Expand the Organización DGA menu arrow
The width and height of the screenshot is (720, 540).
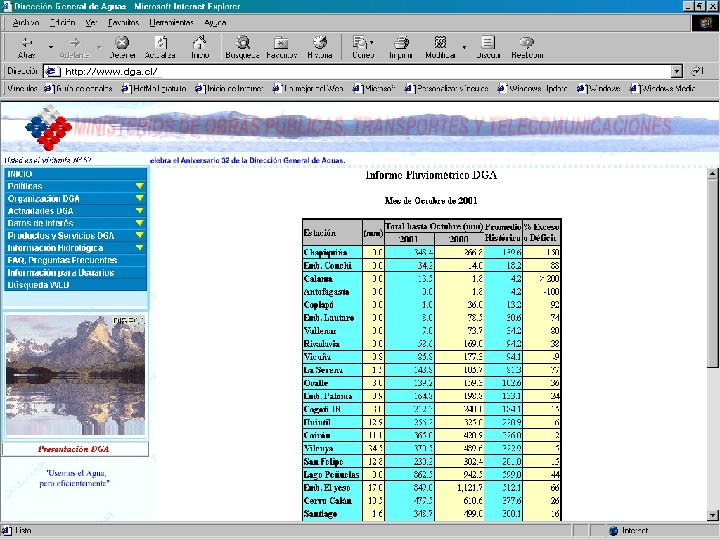140,198
